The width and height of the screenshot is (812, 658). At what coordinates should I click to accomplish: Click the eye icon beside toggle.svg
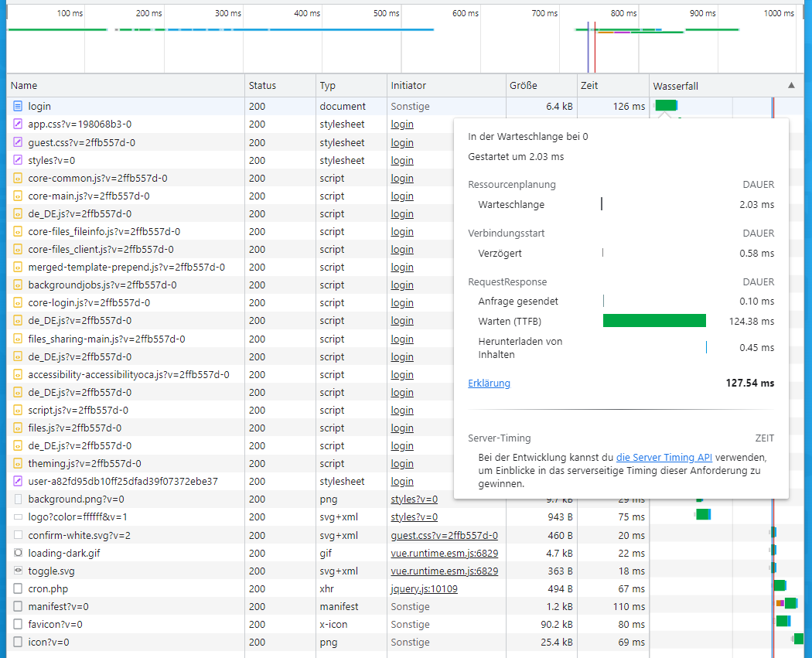click(x=18, y=571)
